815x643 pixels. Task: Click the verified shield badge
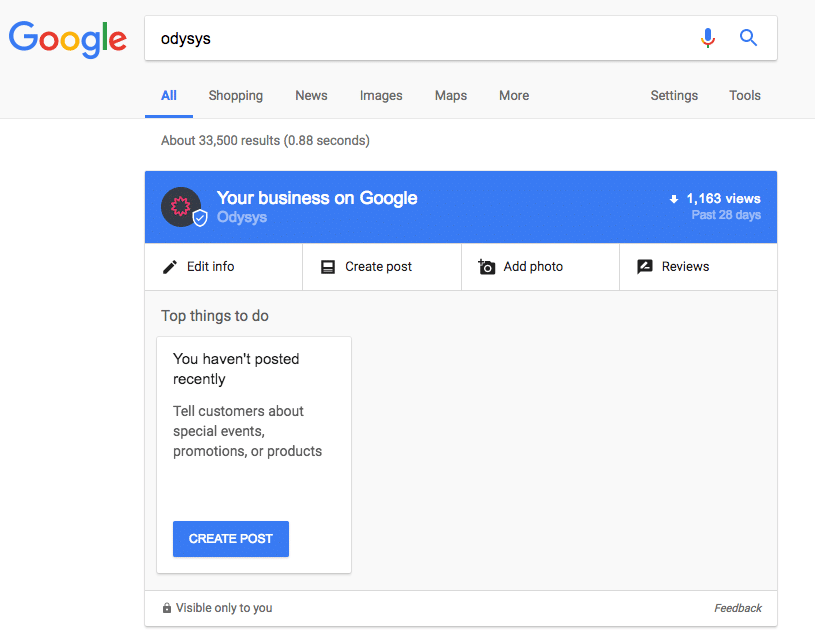coord(200,218)
